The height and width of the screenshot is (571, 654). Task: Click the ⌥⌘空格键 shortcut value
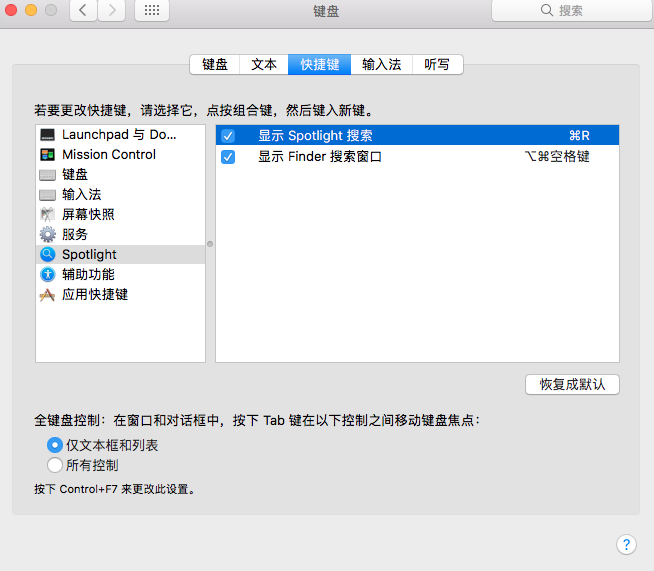coord(557,157)
